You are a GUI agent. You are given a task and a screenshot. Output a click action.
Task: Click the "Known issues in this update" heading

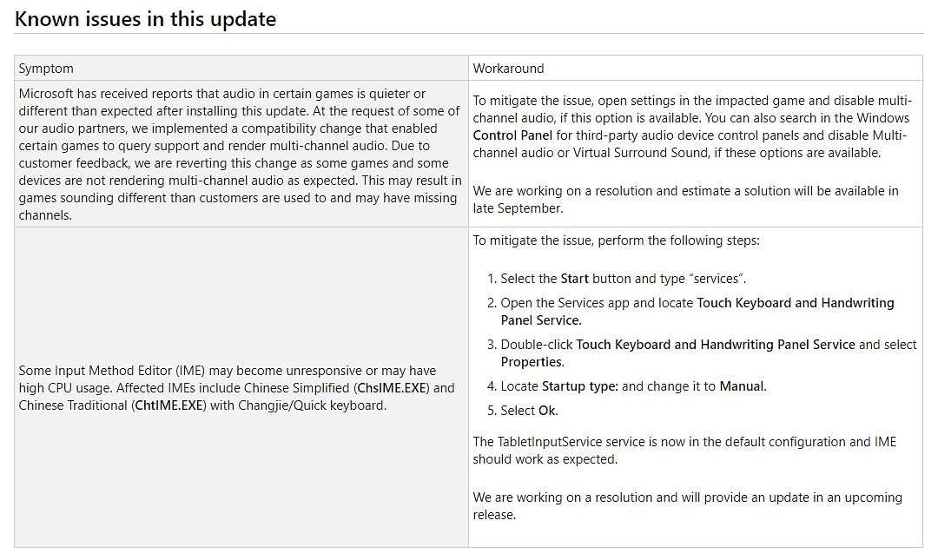pos(145,19)
